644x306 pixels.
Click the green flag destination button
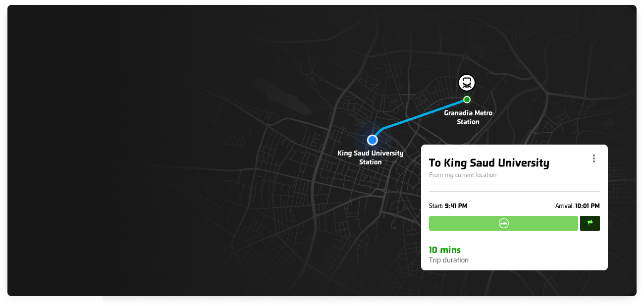[x=590, y=223]
